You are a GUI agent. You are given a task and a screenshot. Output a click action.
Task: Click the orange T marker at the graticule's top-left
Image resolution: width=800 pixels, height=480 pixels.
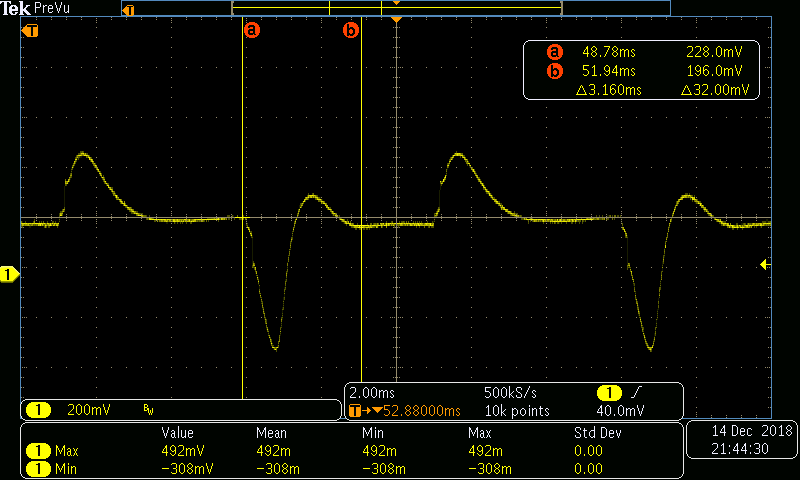point(32,31)
